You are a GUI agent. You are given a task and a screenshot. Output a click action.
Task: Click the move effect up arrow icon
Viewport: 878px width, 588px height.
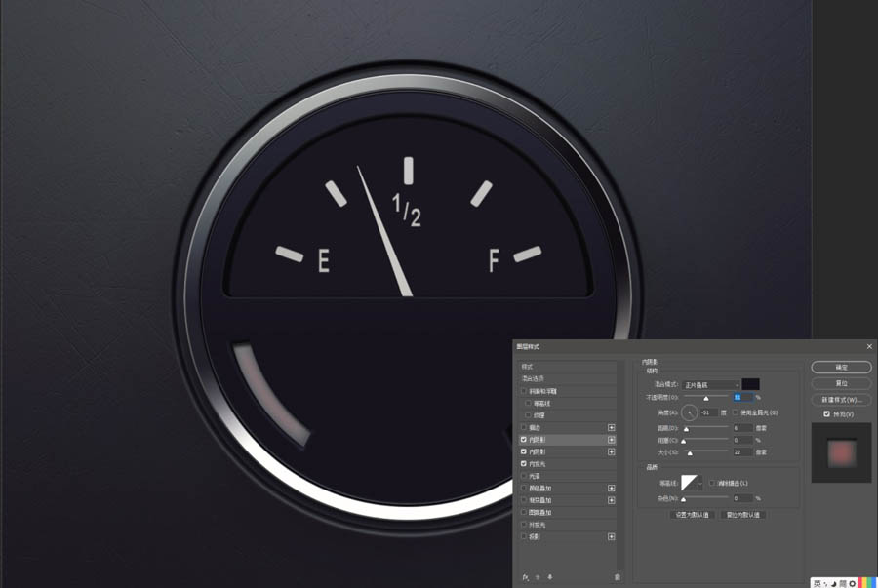538,577
